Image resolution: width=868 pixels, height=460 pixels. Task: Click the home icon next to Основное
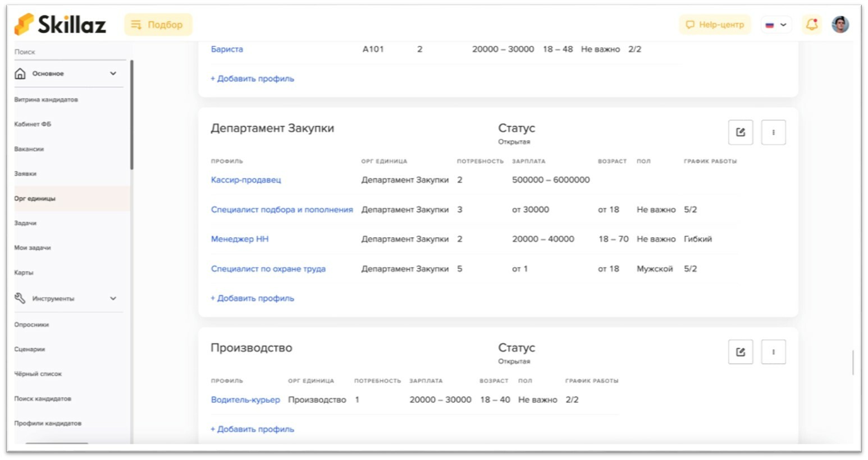[20, 73]
